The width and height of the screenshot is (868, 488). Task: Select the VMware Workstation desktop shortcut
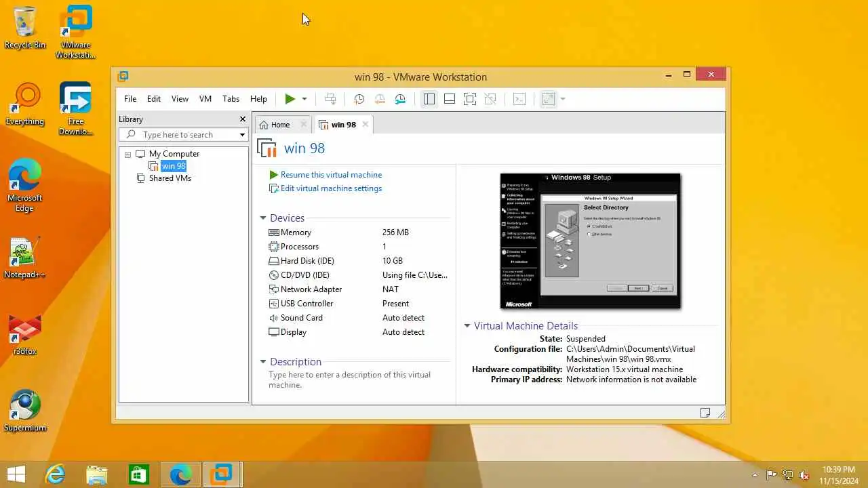click(x=75, y=32)
